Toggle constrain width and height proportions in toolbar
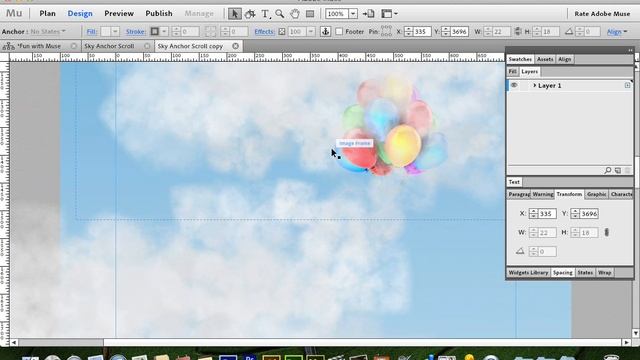 pyautogui.click(x=518, y=31)
